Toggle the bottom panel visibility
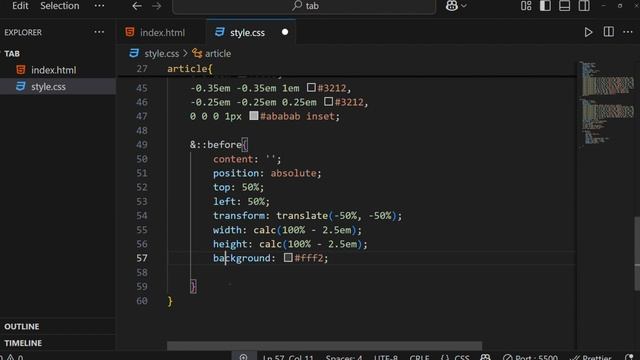 click(x=564, y=6)
